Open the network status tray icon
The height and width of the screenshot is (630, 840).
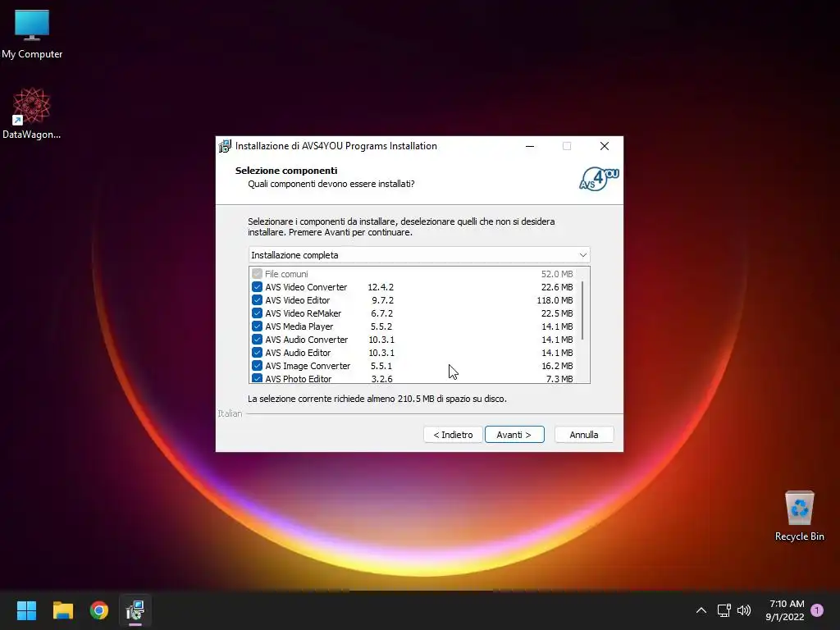tap(724, 610)
